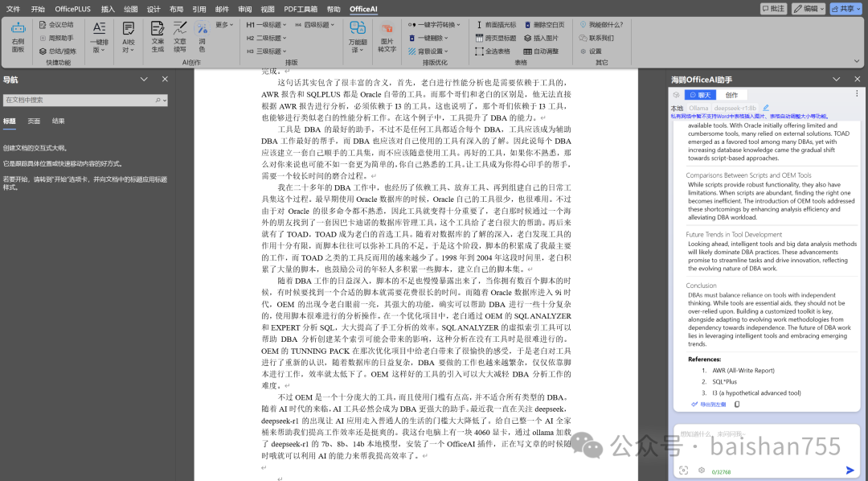Click the 自动调整 table tool

(542, 51)
